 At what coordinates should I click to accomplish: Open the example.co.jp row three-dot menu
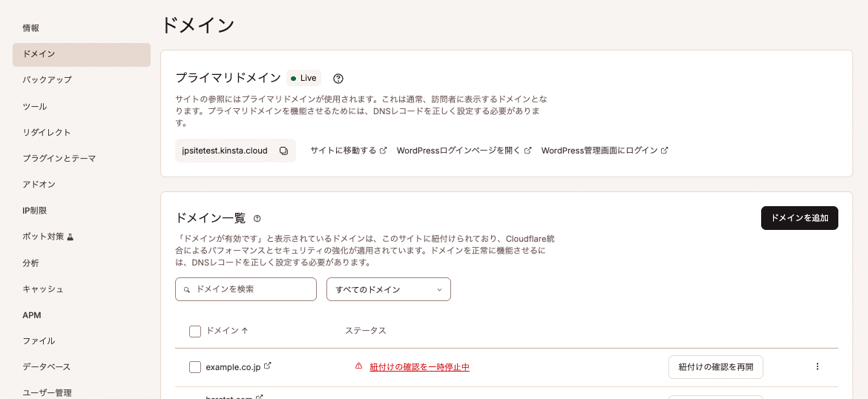(817, 366)
